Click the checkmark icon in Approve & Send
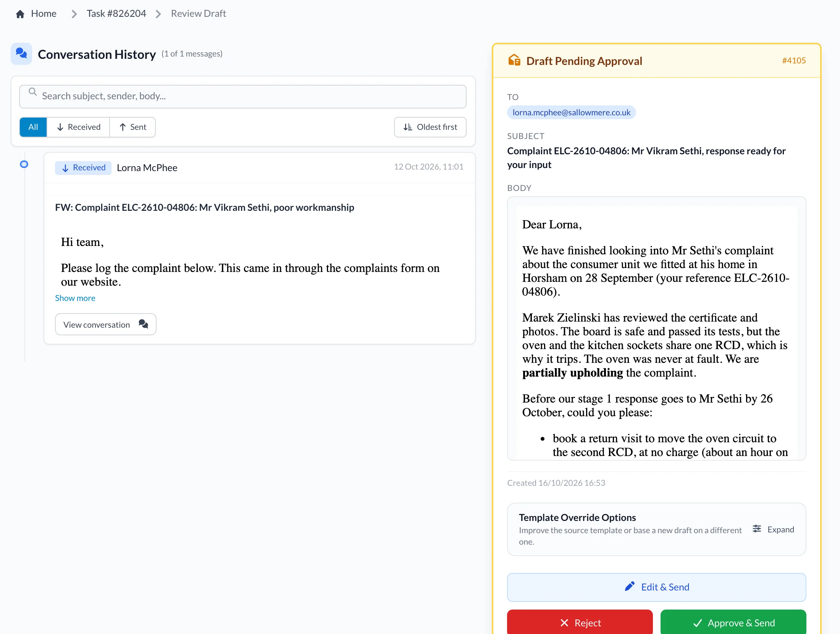 coord(698,623)
